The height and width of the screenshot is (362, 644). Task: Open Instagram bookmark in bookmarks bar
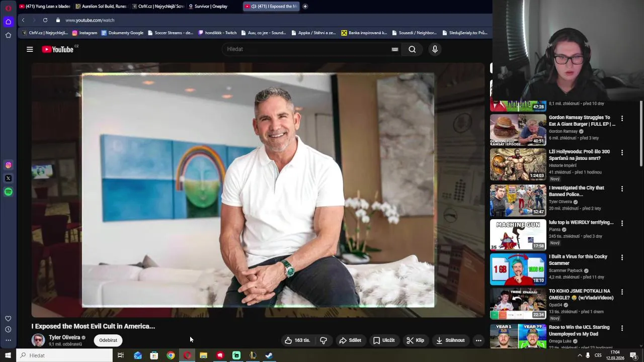pyautogui.click(x=85, y=33)
